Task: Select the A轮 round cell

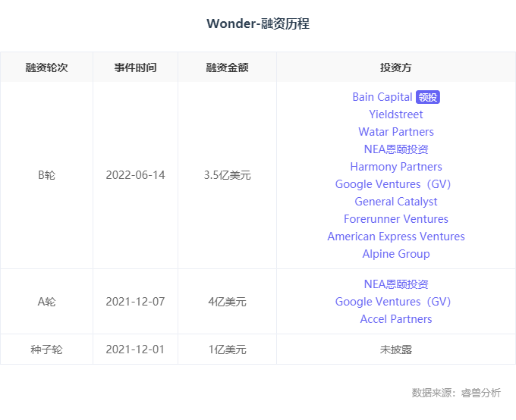Action: (46, 302)
